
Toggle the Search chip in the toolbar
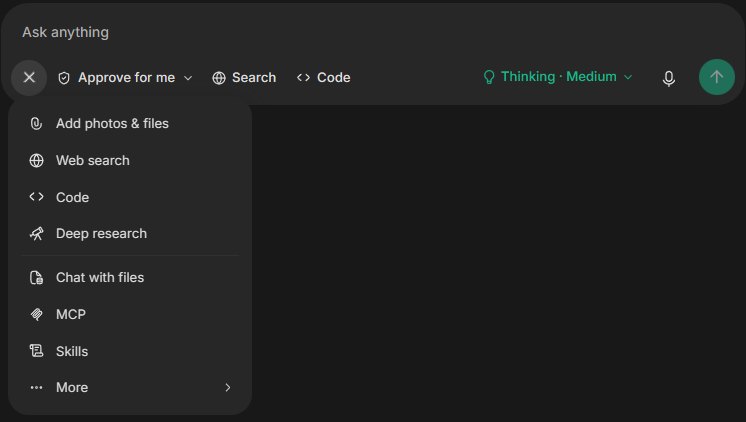[x=244, y=78]
